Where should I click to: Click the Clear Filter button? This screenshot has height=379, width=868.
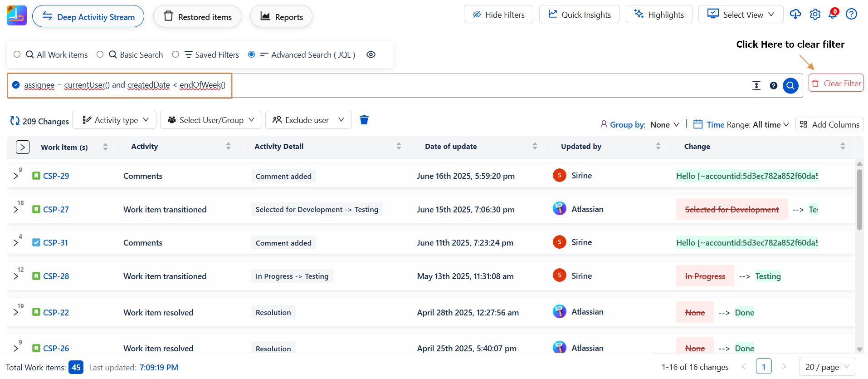coord(836,84)
